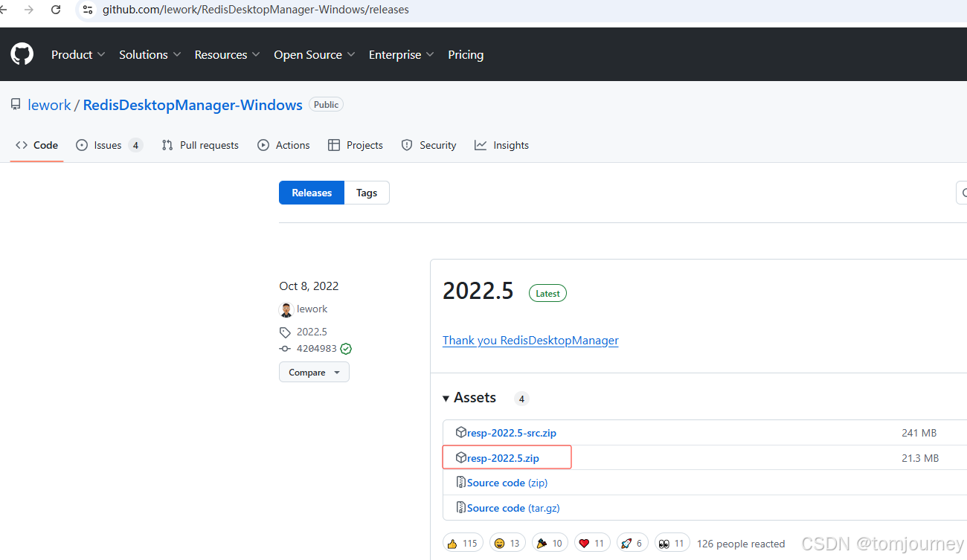Click the heart reaction 11
Viewport: 967px width, 560px height.
click(x=592, y=544)
